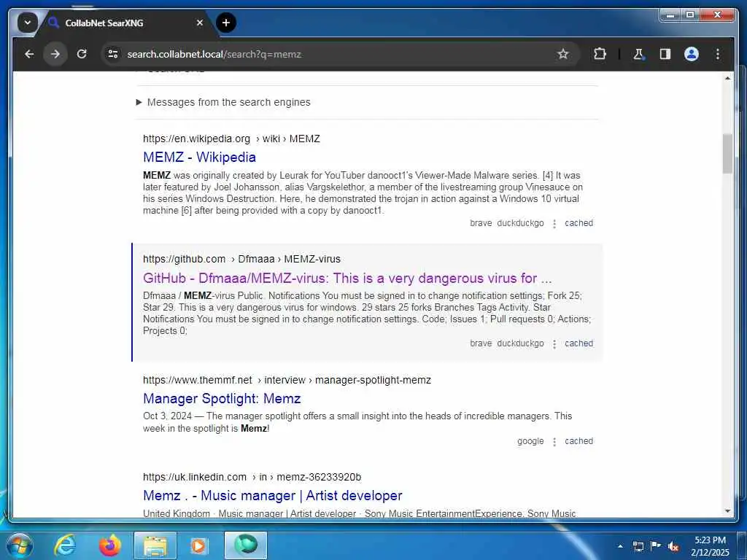This screenshot has width=747, height=560.
Task: Open options dots for Wikipedia result
Action: point(554,224)
